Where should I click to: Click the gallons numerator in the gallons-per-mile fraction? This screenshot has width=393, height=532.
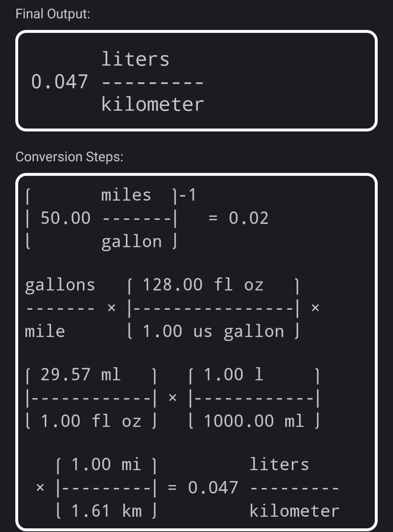pos(60,285)
